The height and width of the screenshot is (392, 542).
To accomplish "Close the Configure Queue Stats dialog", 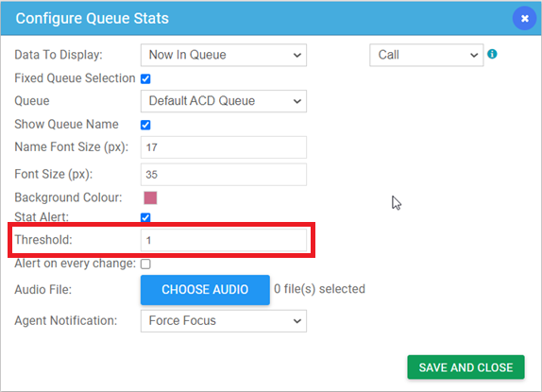I will 524,18.
